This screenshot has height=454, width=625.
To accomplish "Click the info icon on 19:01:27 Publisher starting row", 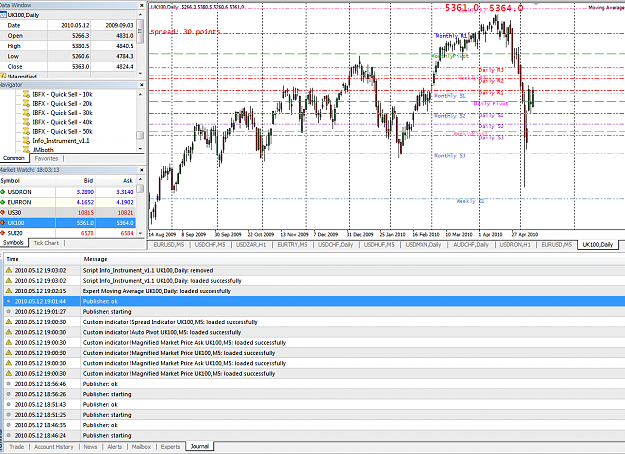I will click(9, 312).
